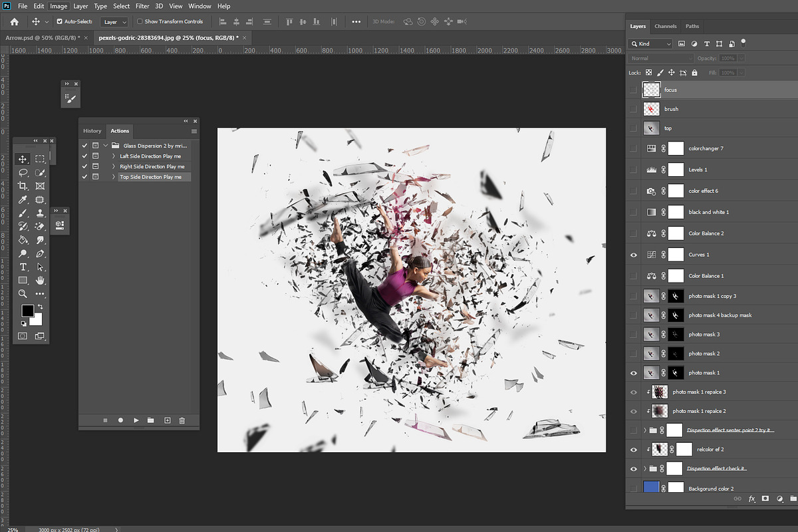Select the Pen tool
The image size is (798, 532).
point(40,254)
